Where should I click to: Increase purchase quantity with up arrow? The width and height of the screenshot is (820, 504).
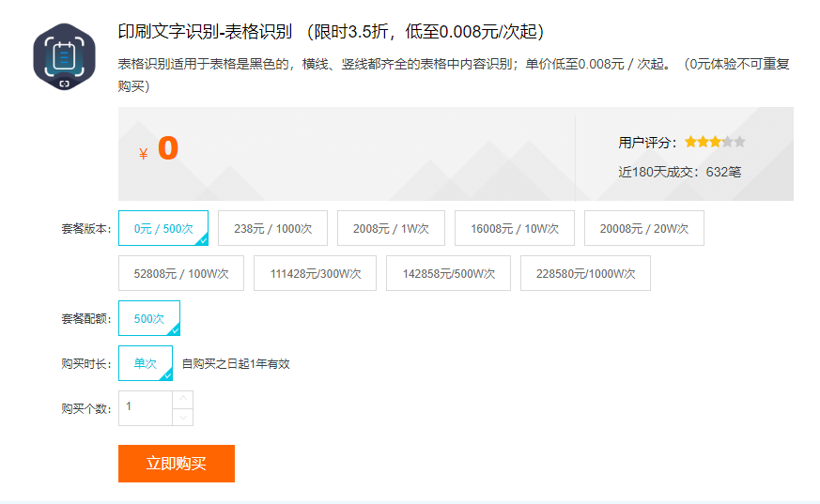(182, 400)
